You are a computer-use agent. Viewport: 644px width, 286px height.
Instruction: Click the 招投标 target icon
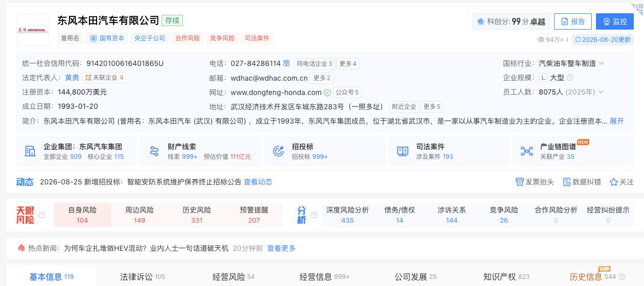[x=279, y=151]
